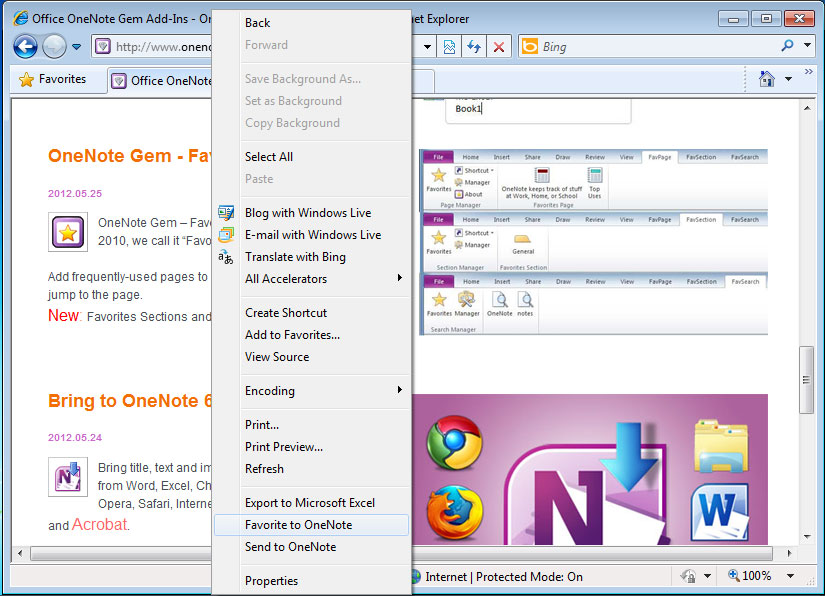Open the recent pages dropdown arrow

click(x=77, y=47)
